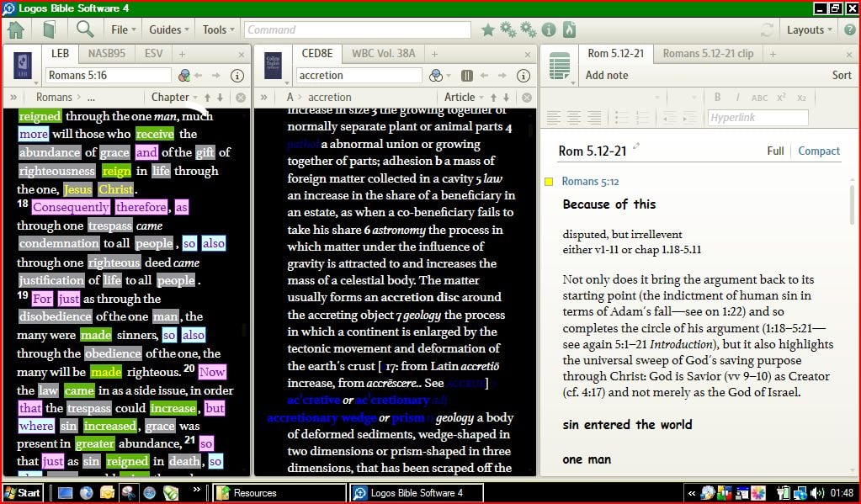Click the Hyperlink input field

click(757, 118)
